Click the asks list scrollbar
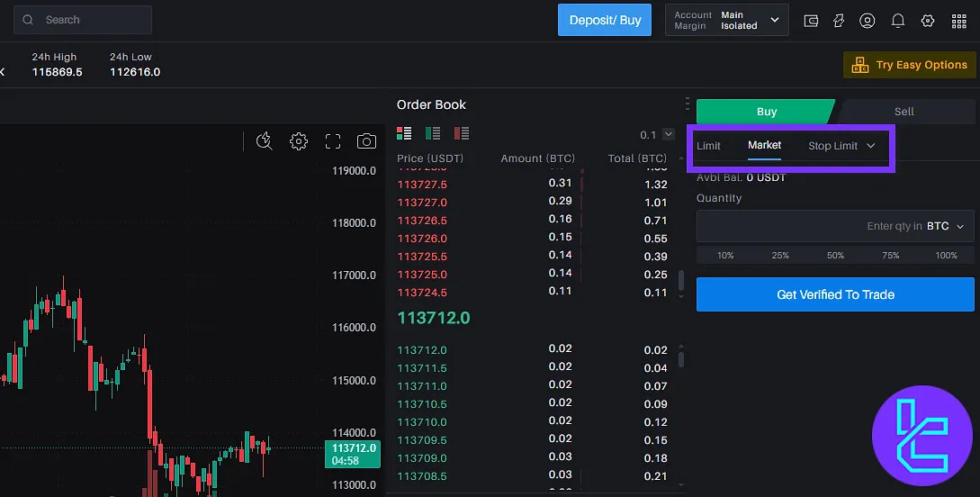The image size is (980, 497). (x=680, y=280)
